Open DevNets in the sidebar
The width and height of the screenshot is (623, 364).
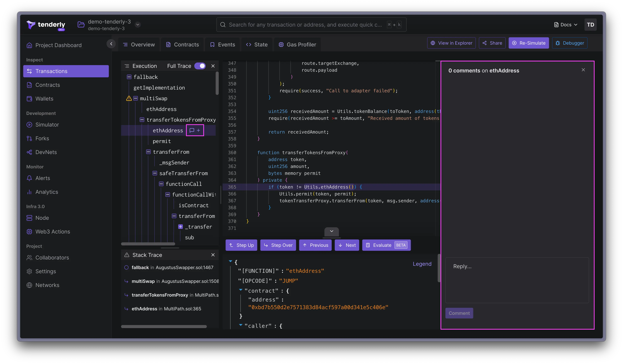tap(46, 152)
